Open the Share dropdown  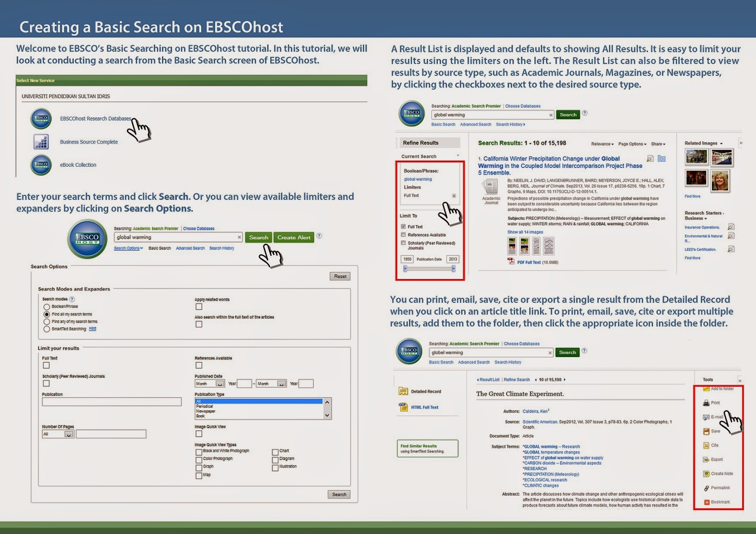tap(658, 144)
